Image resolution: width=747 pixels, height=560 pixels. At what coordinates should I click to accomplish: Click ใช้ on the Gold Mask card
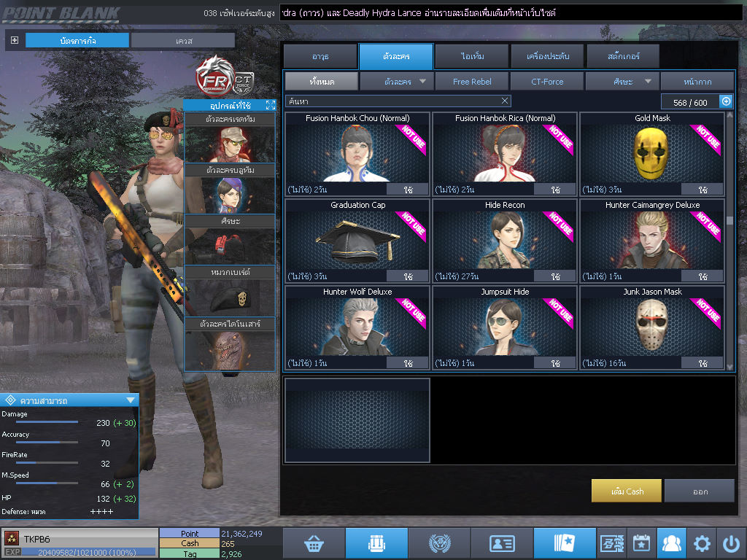point(703,190)
